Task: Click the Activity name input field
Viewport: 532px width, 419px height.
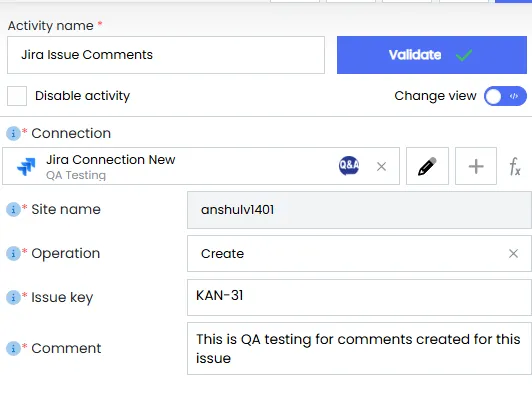Action: click(166, 55)
